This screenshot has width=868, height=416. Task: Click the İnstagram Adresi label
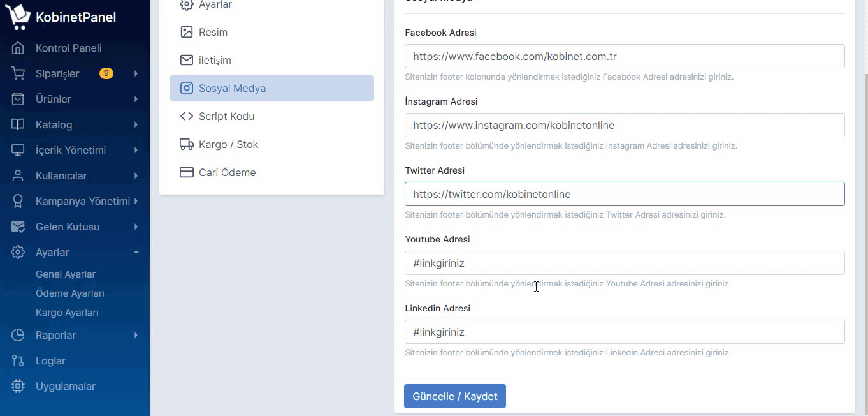point(441,101)
